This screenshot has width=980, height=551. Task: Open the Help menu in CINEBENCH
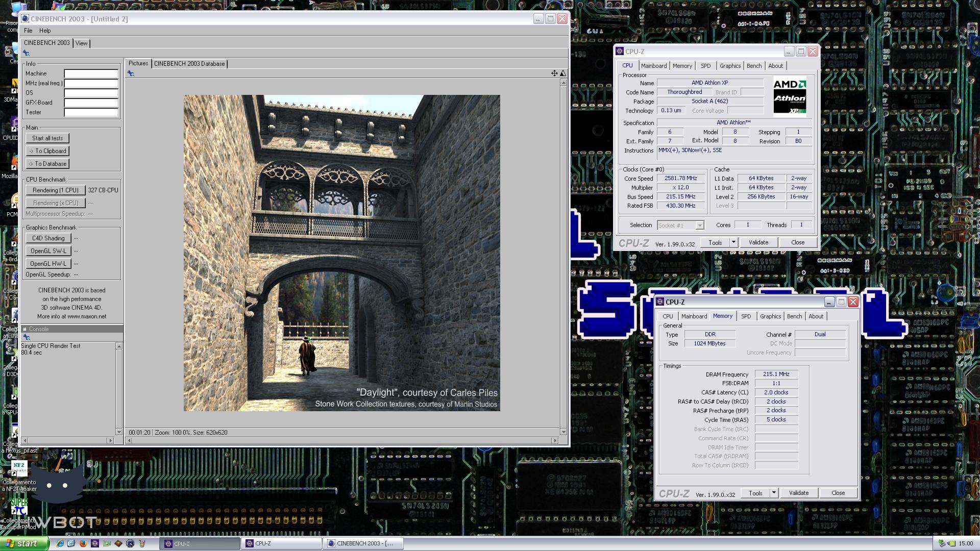tap(45, 31)
